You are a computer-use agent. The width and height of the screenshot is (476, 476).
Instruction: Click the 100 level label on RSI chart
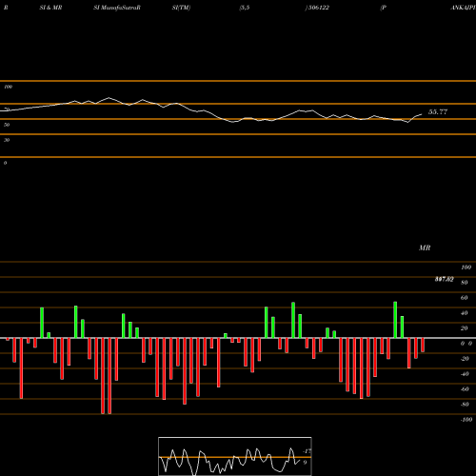(8, 87)
